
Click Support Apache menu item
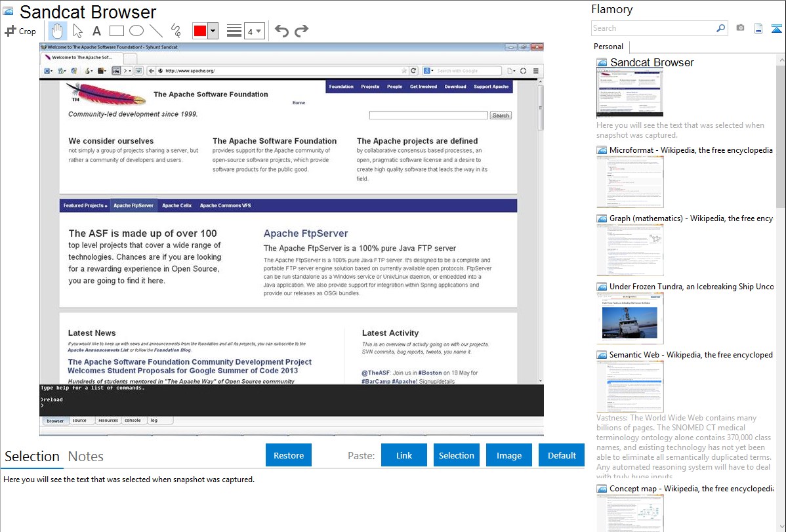491,87
